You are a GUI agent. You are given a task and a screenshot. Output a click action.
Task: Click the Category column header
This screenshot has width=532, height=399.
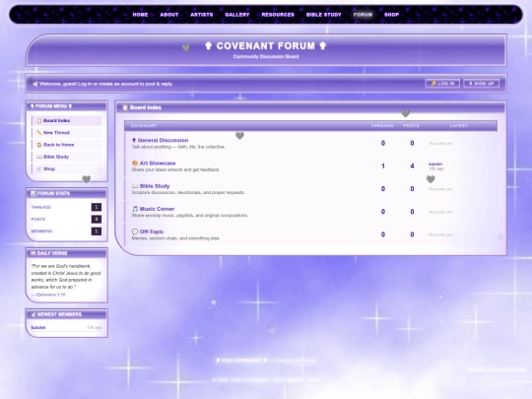tap(144, 125)
